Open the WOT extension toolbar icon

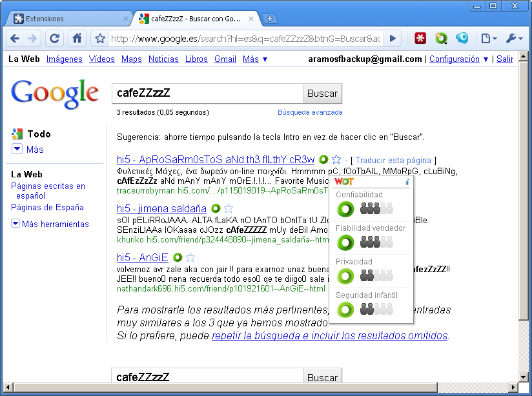click(441, 38)
